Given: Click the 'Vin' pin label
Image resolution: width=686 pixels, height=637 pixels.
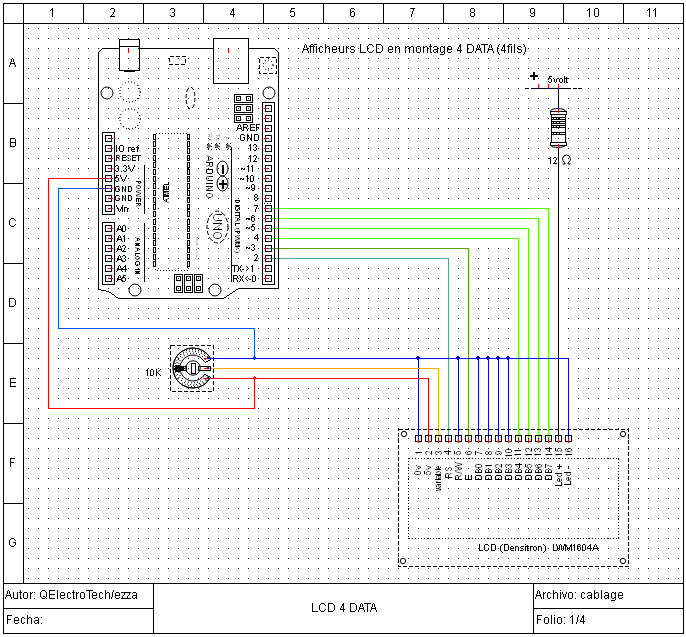Looking at the screenshot, I should click(122, 209).
